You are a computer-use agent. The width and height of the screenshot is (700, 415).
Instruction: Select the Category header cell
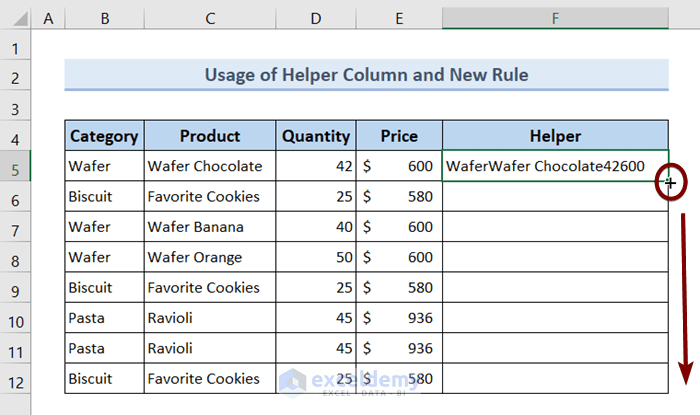104,136
